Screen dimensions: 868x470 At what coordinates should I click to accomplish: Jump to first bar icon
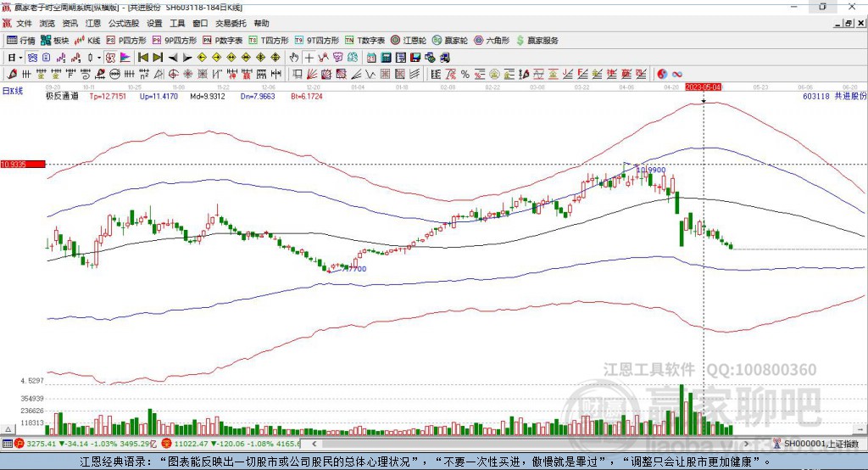point(143,58)
